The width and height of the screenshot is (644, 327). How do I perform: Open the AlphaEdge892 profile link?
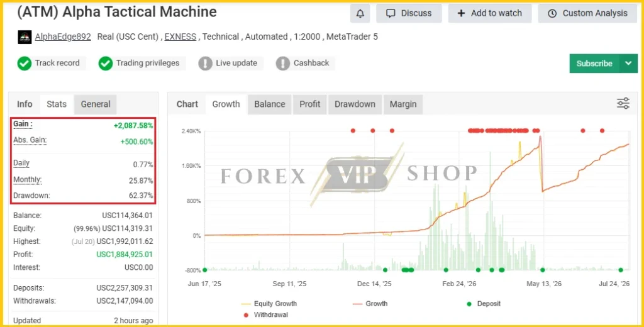click(63, 36)
